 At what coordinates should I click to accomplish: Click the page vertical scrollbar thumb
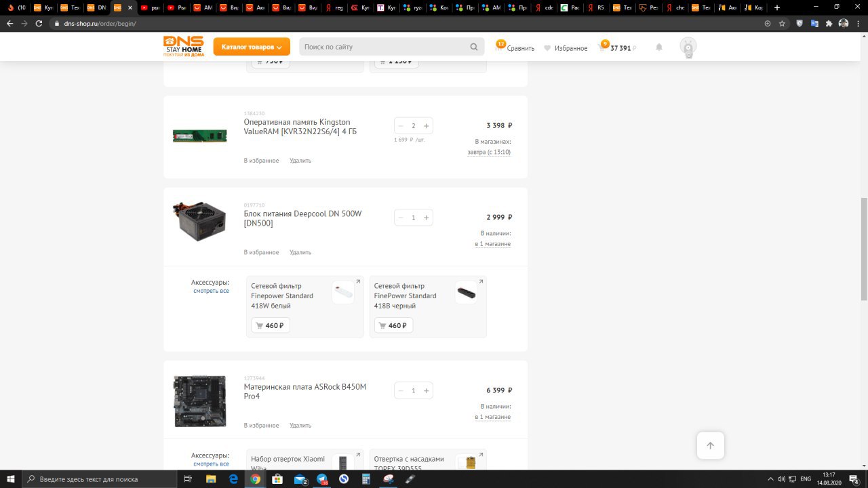point(864,249)
